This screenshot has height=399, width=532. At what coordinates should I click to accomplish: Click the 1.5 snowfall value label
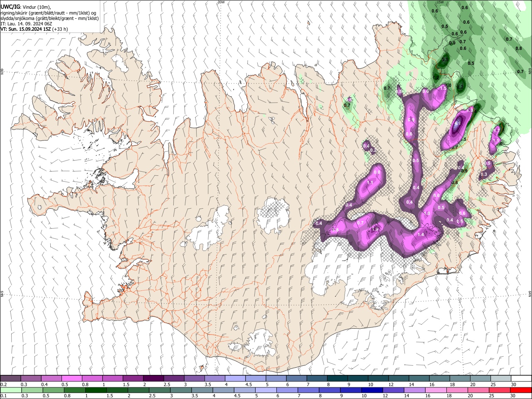coord(443,88)
